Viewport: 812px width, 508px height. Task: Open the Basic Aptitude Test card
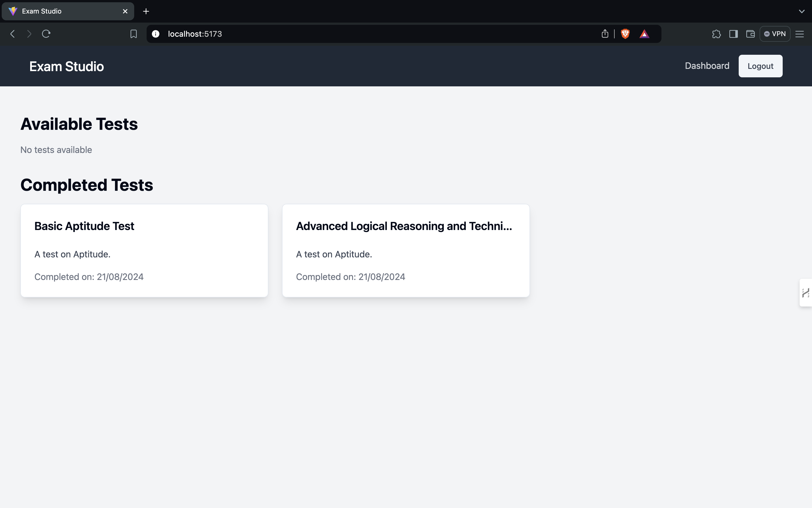[x=144, y=251]
